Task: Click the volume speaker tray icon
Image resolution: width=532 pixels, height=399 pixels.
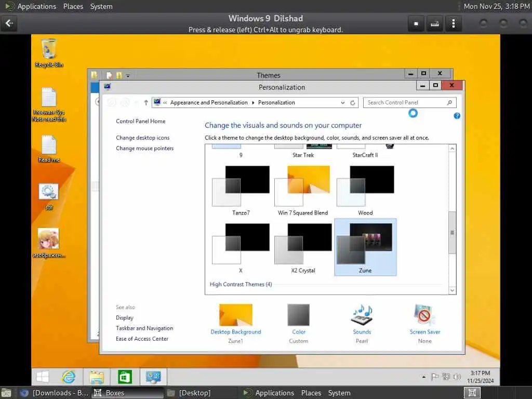Action: 457,377
